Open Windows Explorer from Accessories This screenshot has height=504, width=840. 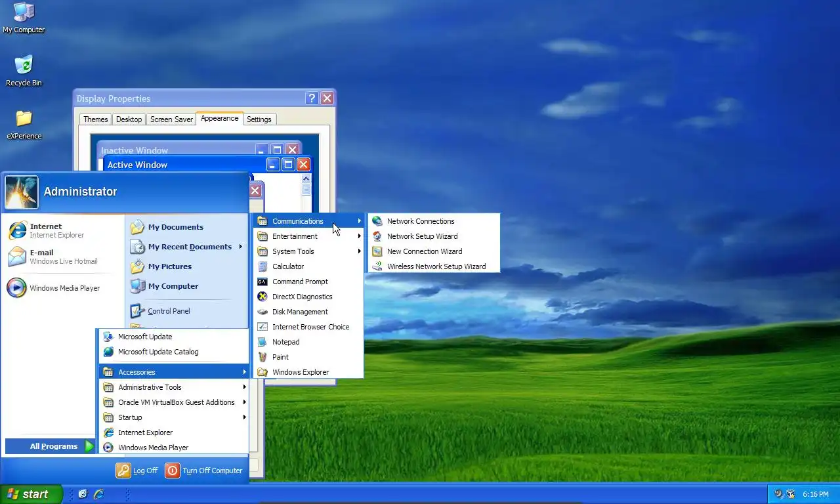(308, 372)
